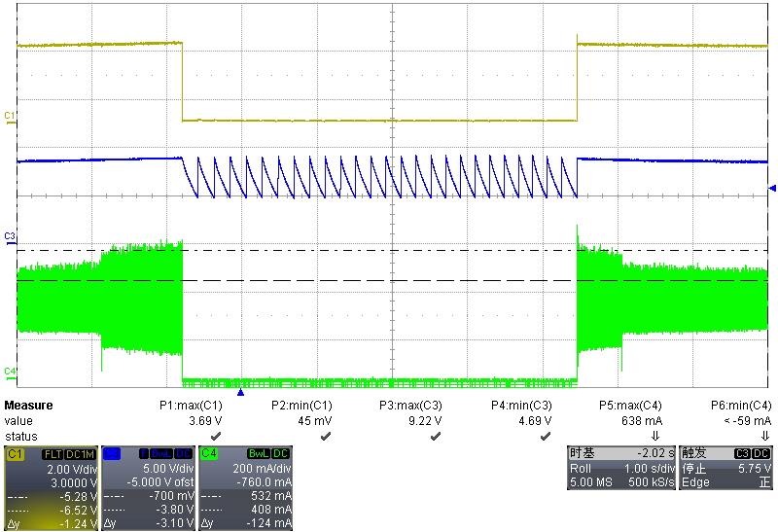Open the C1 channel descriptor box

pyautogui.click(x=51, y=488)
